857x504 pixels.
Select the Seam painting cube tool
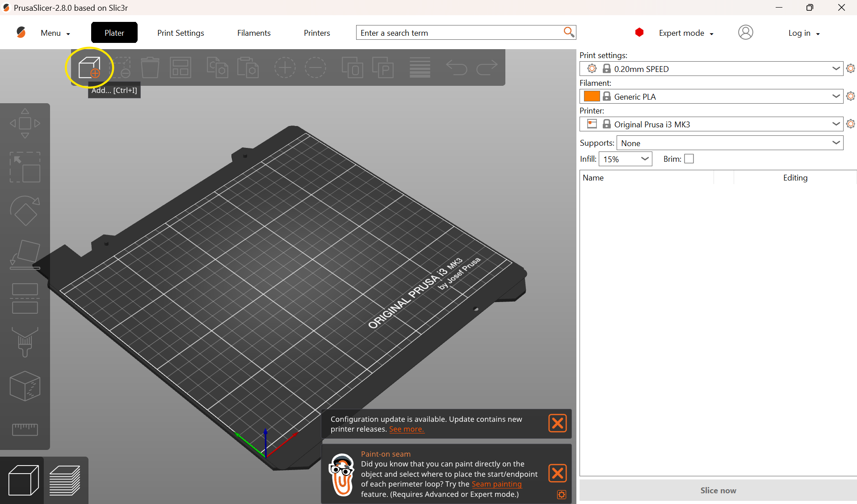(25, 386)
